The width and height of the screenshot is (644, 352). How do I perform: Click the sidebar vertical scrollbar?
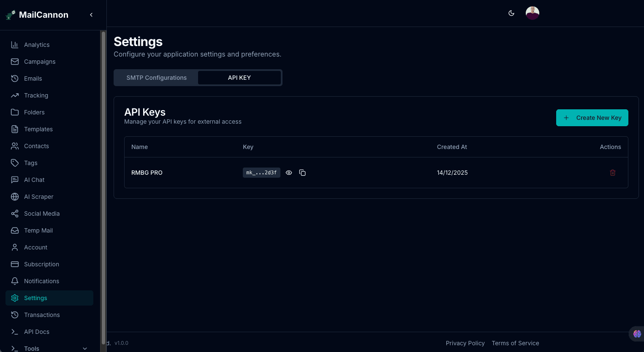103,188
